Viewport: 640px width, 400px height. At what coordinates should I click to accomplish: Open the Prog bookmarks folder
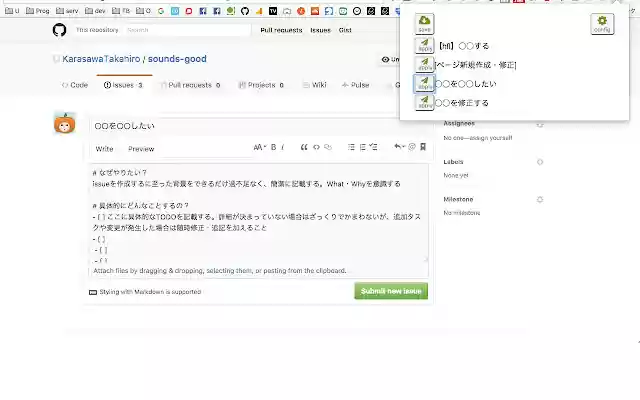38,11
